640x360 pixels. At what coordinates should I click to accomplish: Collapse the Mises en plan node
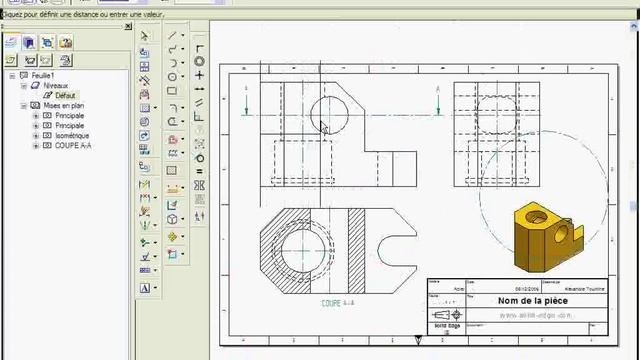24,106
